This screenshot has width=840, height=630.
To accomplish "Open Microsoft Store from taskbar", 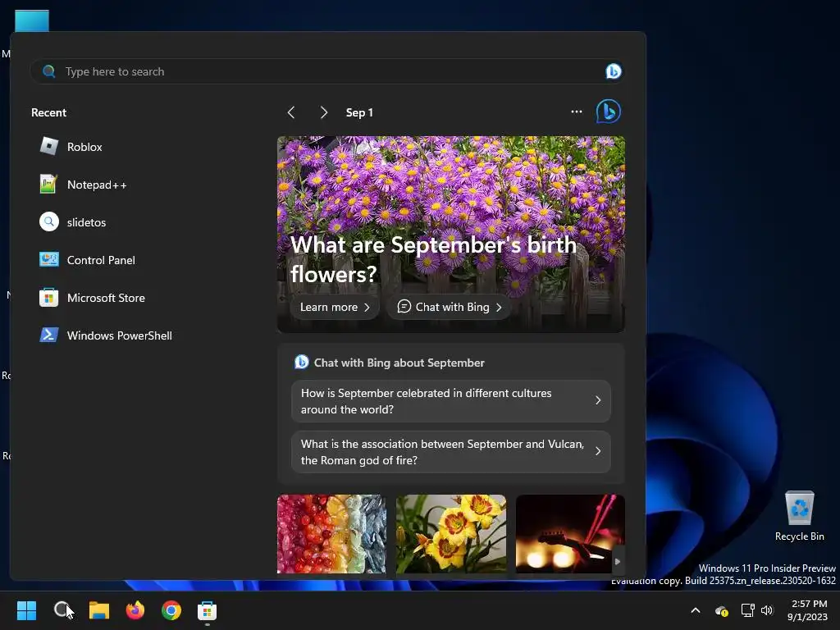I will 208,610.
